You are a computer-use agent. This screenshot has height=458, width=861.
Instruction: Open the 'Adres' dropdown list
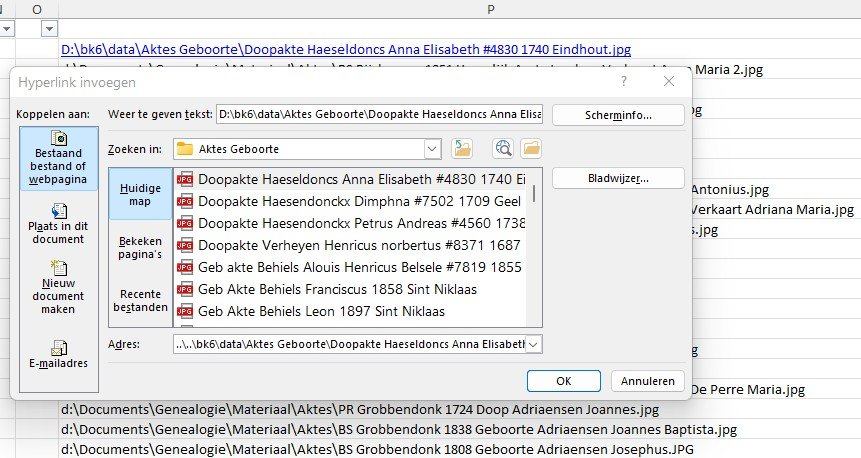coord(532,344)
